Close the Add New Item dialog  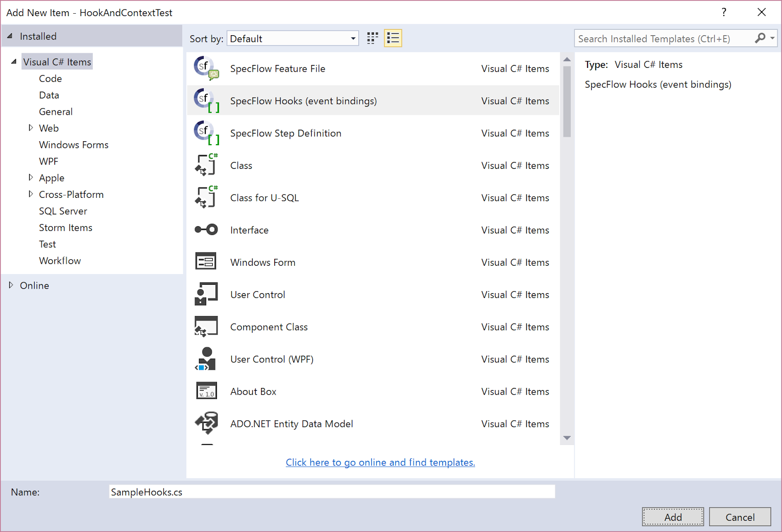pyautogui.click(x=761, y=12)
